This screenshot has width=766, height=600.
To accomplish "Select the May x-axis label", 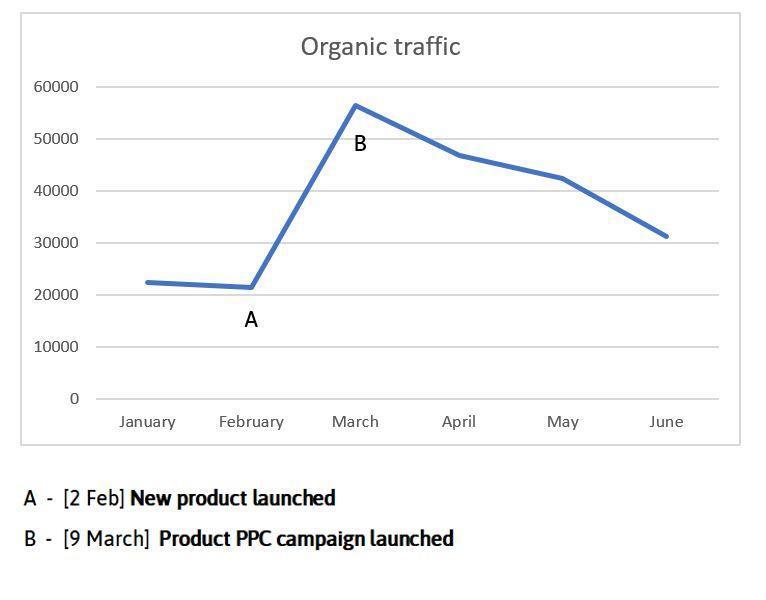I will [x=562, y=422].
